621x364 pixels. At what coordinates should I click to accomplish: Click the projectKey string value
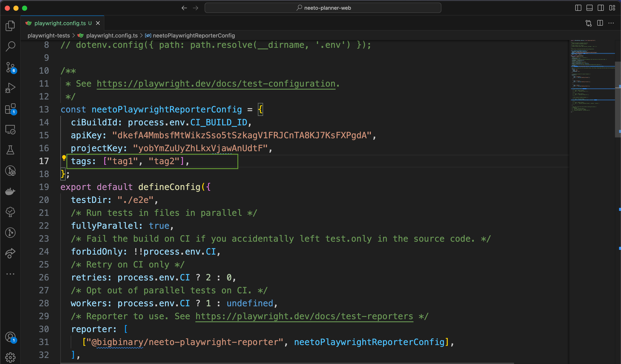coord(200,148)
